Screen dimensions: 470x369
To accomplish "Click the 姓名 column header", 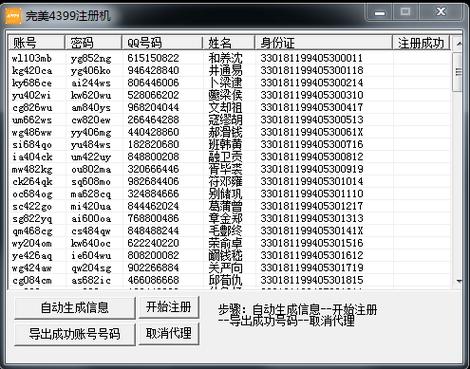I will point(229,43).
